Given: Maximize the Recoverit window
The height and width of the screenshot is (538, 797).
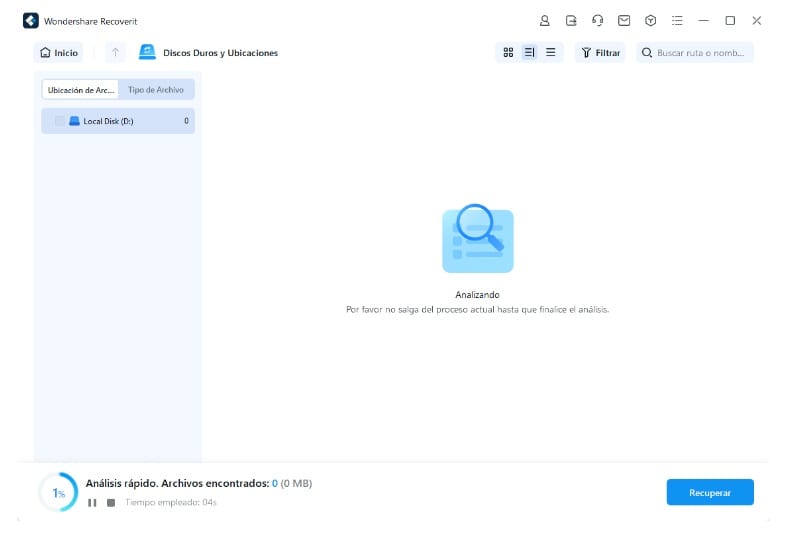Looking at the screenshot, I should click(730, 21).
